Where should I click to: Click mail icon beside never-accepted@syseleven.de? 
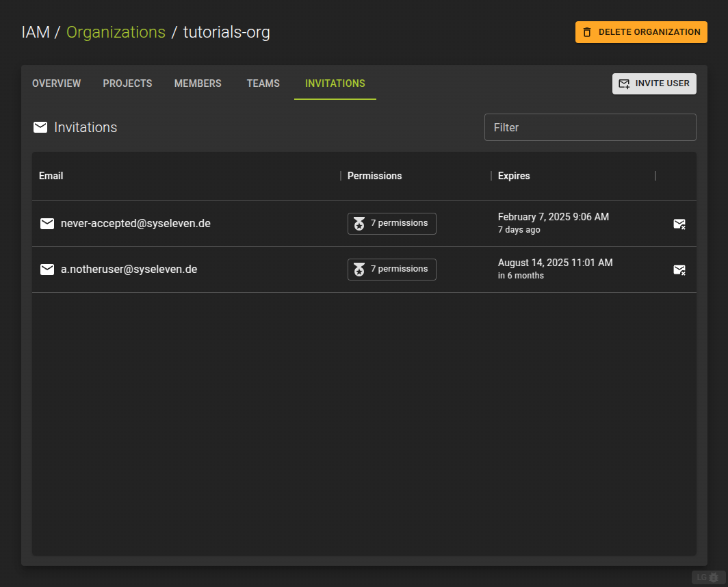pos(47,224)
